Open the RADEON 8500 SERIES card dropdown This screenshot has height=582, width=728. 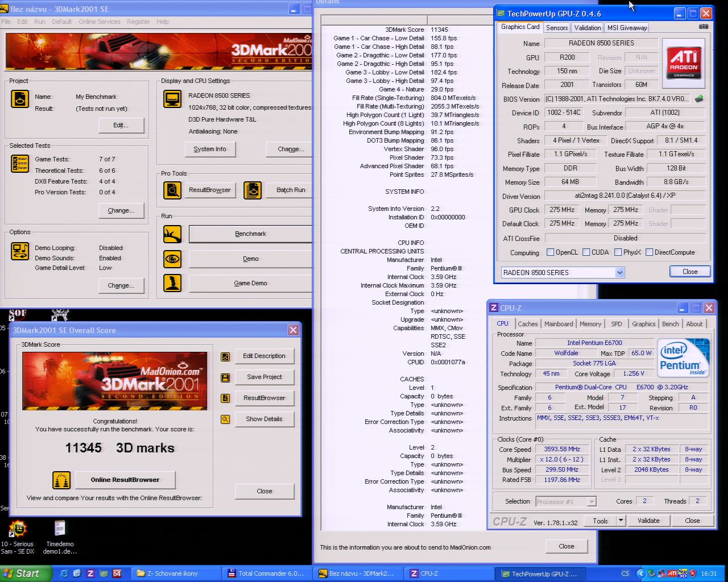(619, 273)
